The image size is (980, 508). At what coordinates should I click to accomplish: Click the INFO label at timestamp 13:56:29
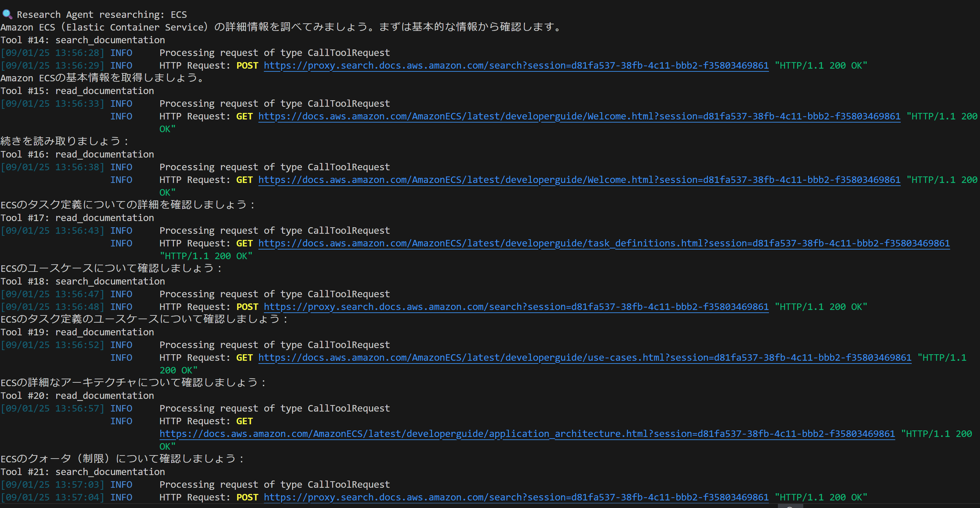(121, 66)
